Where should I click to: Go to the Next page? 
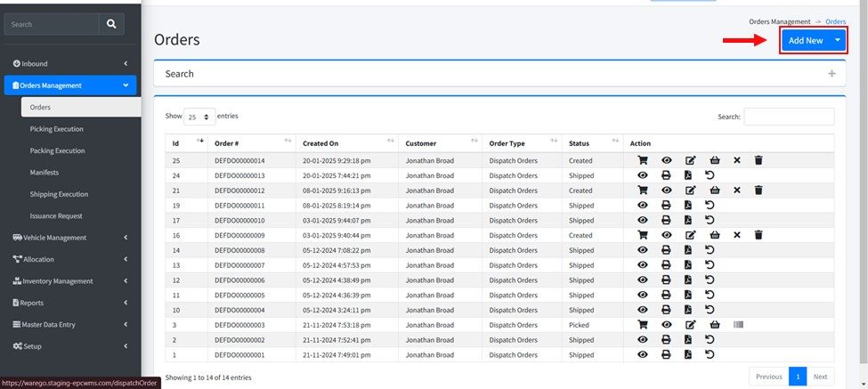pyautogui.click(x=821, y=377)
